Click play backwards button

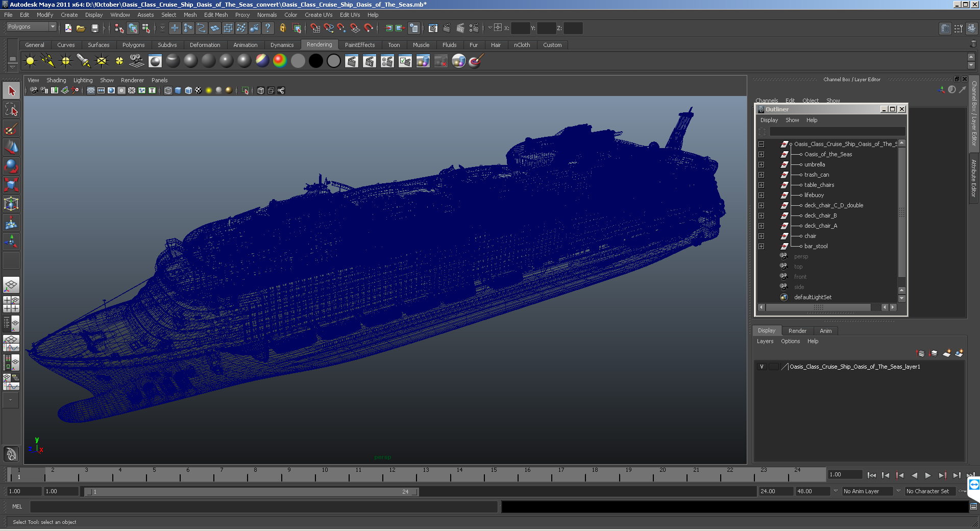[x=914, y=475]
